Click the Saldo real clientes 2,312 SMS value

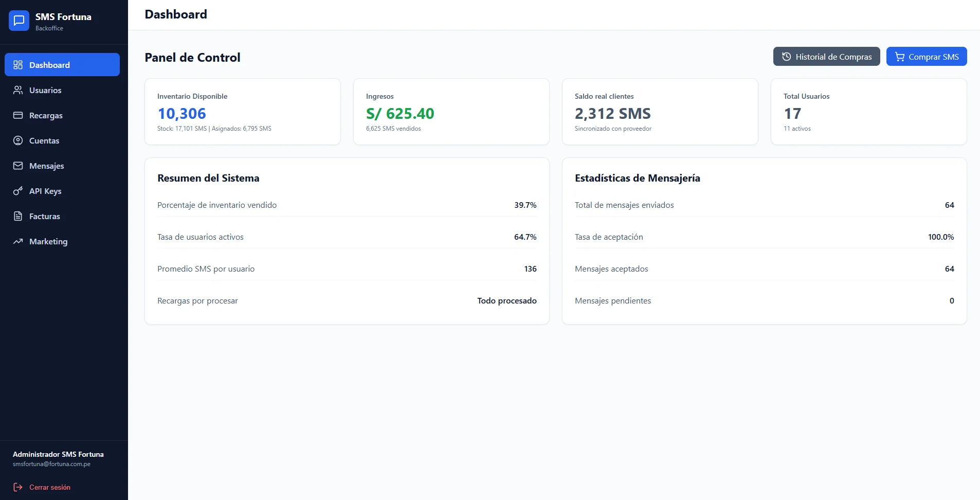tap(613, 113)
